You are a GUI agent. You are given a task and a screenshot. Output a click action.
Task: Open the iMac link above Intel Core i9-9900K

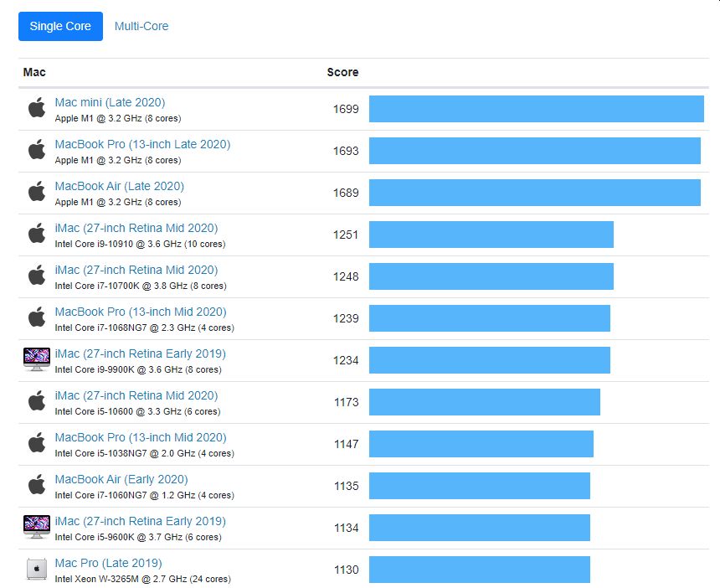[x=141, y=353]
